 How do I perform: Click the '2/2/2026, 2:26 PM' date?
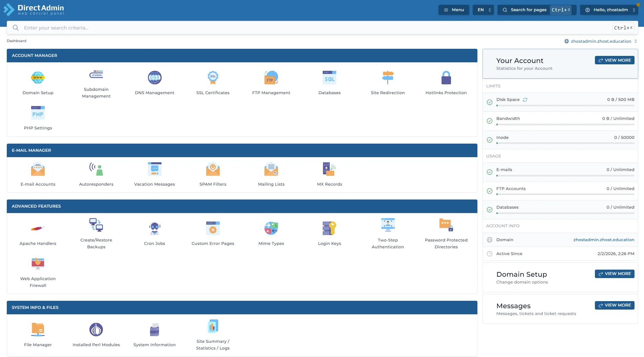click(x=616, y=254)
